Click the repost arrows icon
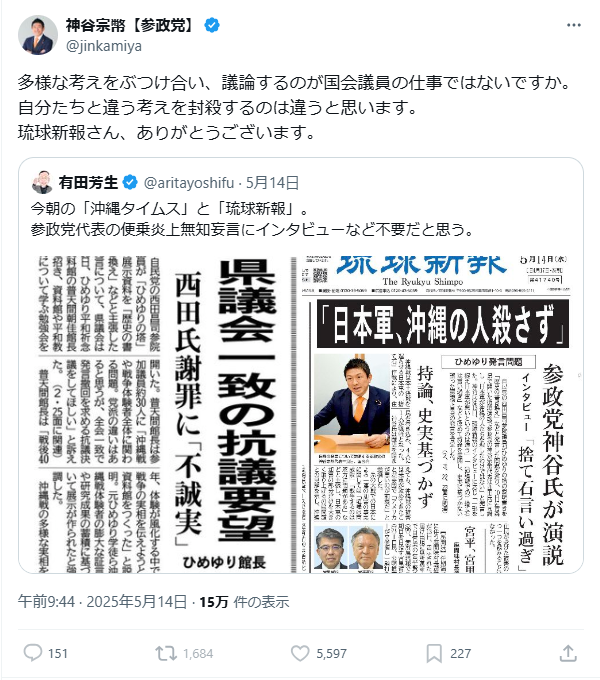The height and width of the screenshot is (680, 600). (166, 653)
